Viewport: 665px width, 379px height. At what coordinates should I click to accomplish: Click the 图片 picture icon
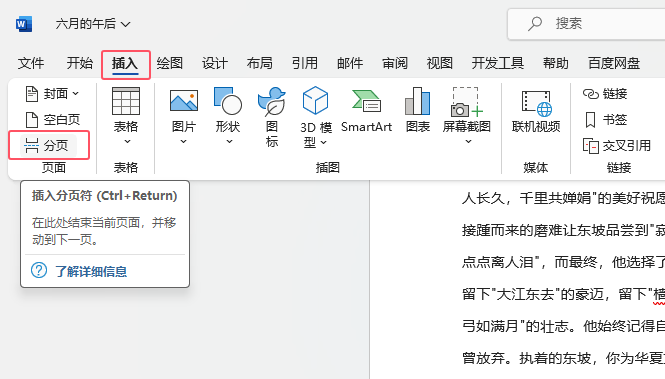pyautogui.click(x=184, y=101)
